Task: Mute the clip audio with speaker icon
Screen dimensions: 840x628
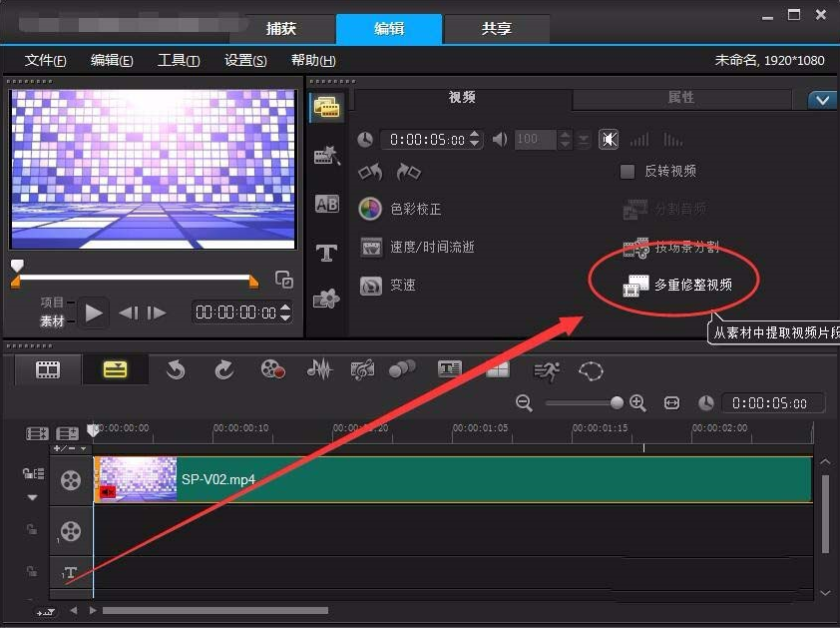Action: pyautogui.click(x=608, y=140)
